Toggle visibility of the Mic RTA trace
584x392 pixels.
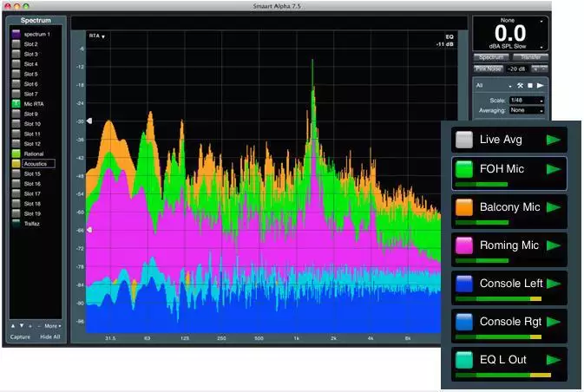tap(16, 104)
